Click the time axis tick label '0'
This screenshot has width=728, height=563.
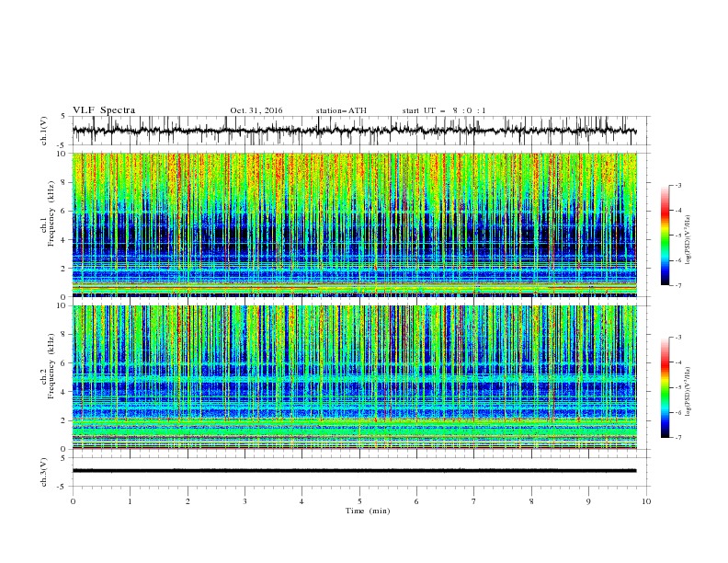pyautogui.click(x=73, y=501)
